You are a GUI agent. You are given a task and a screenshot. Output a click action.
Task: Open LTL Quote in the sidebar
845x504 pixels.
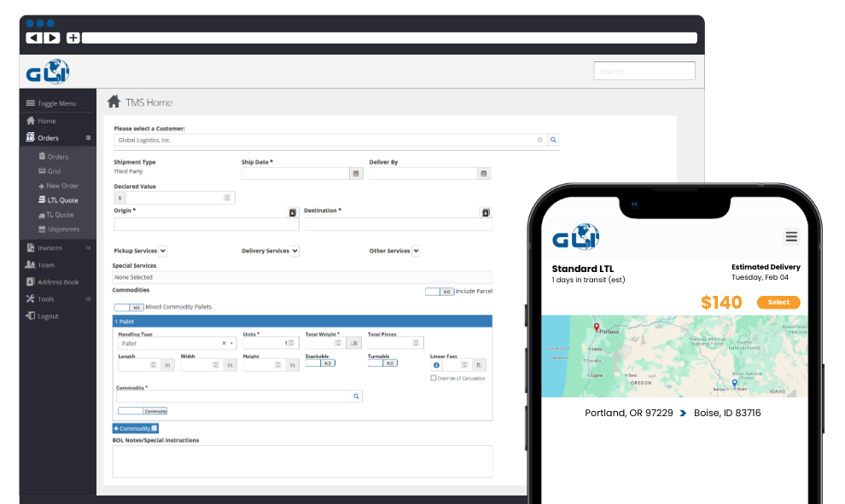point(60,200)
